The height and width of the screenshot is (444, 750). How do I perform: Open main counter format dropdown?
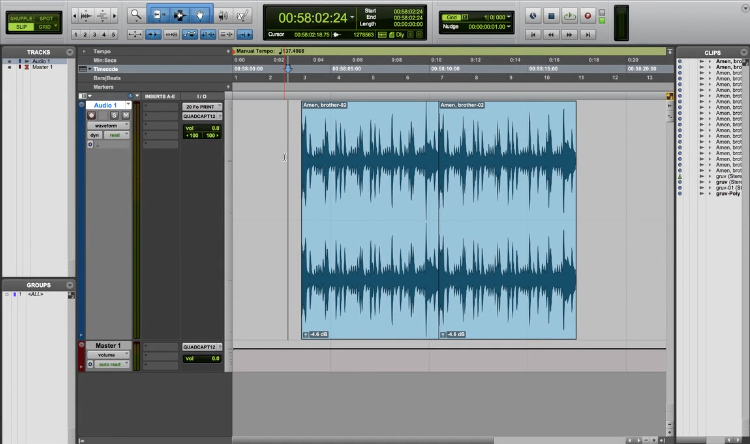point(353,17)
